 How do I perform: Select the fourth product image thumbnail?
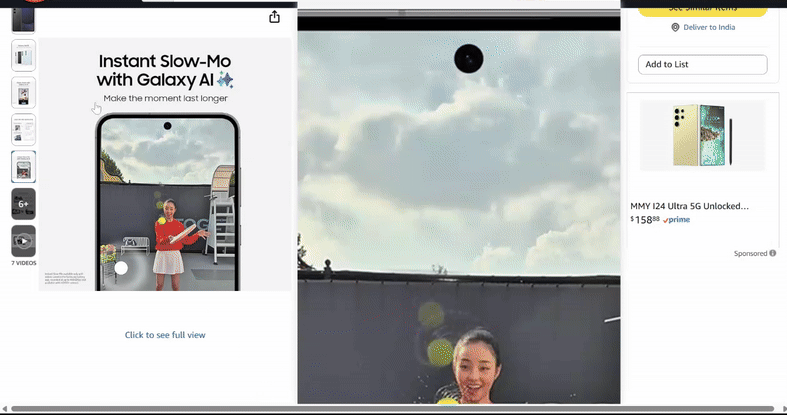(x=23, y=130)
